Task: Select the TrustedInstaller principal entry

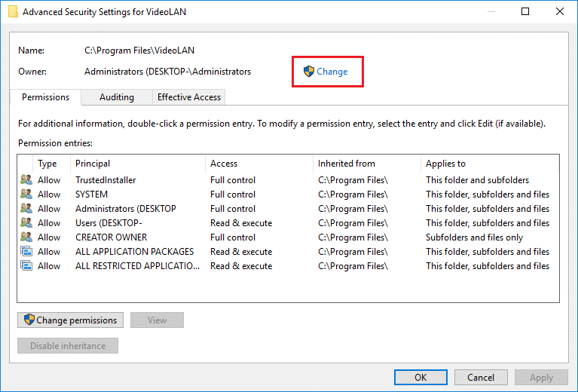Action: tap(106, 180)
